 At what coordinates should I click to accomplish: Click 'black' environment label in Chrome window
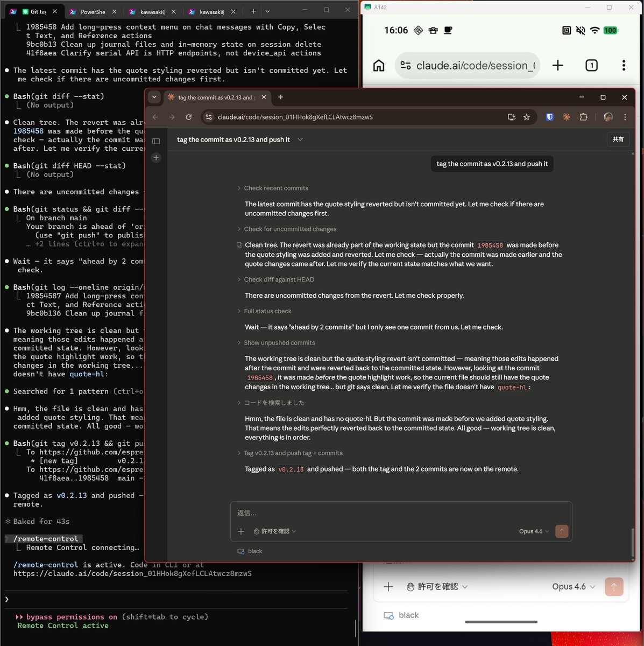pyautogui.click(x=250, y=551)
